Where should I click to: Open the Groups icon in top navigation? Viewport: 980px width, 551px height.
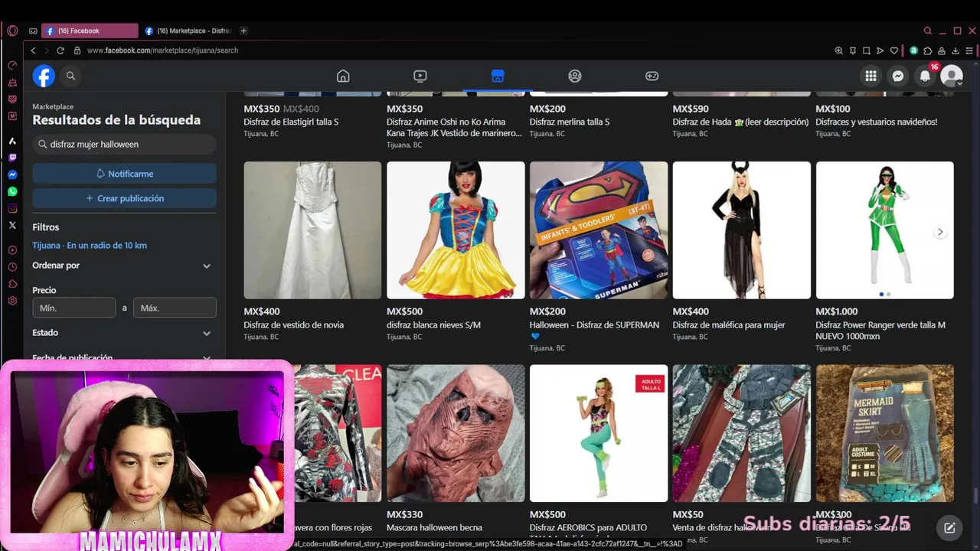click(x=575, y=76)
